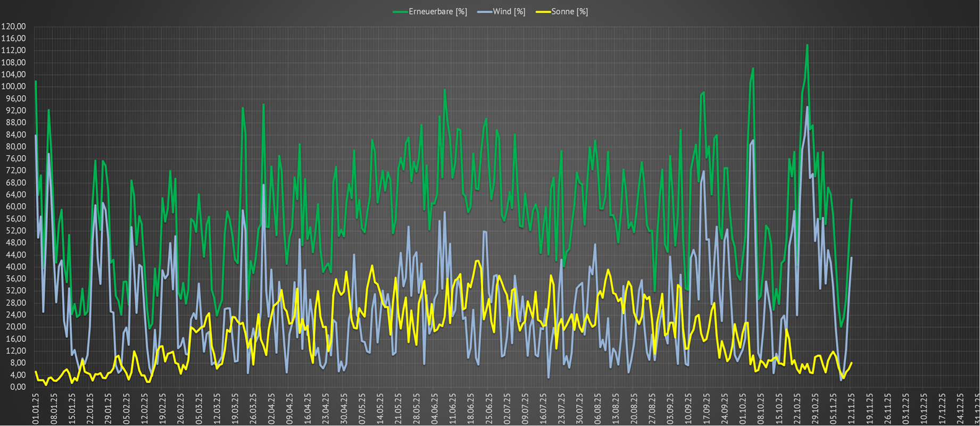980x426 pixels.
Task: Click the green Erneuerbare legend line marker
Action: [x=400, y=12]
